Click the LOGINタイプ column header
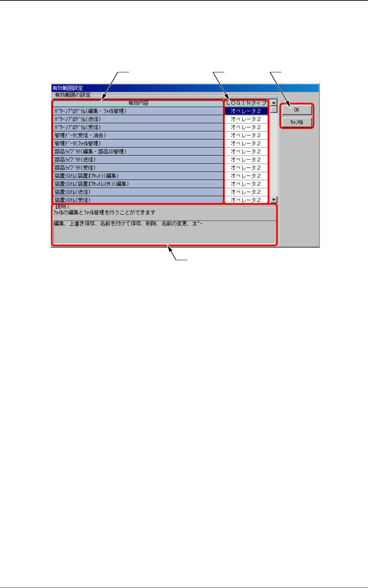The image size is (368, 588). [246, 103]
